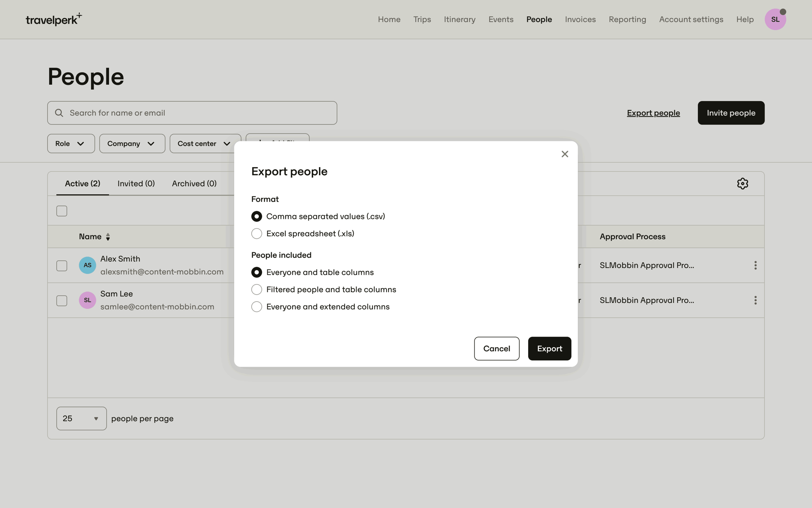Open Alex Smith row actions menu

pos(755,265)
